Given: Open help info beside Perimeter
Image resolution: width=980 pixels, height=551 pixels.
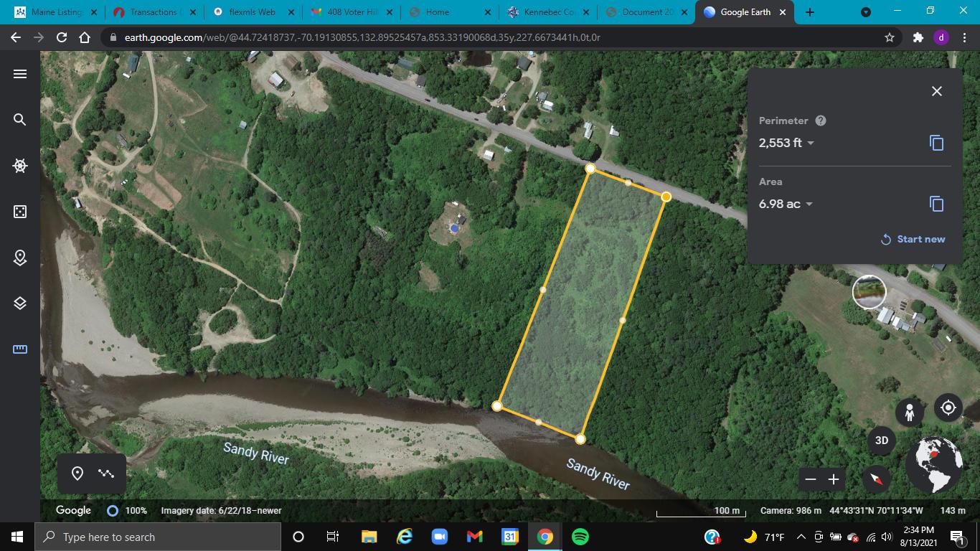Looking at the screenshot, I should 821,121.
